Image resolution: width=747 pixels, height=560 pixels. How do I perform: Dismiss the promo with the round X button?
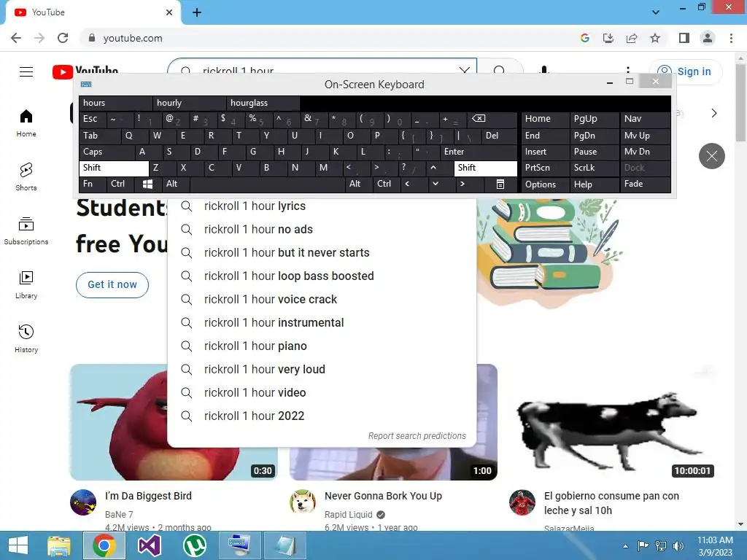pos(712,156)
